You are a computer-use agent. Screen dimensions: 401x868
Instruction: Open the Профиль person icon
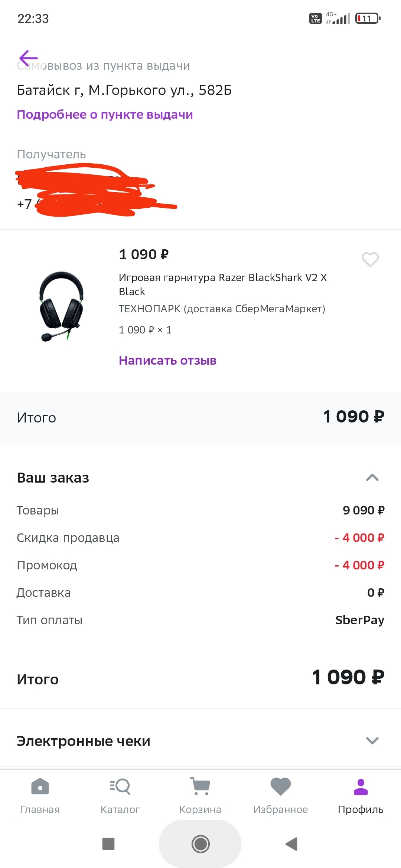pos(361,787)
